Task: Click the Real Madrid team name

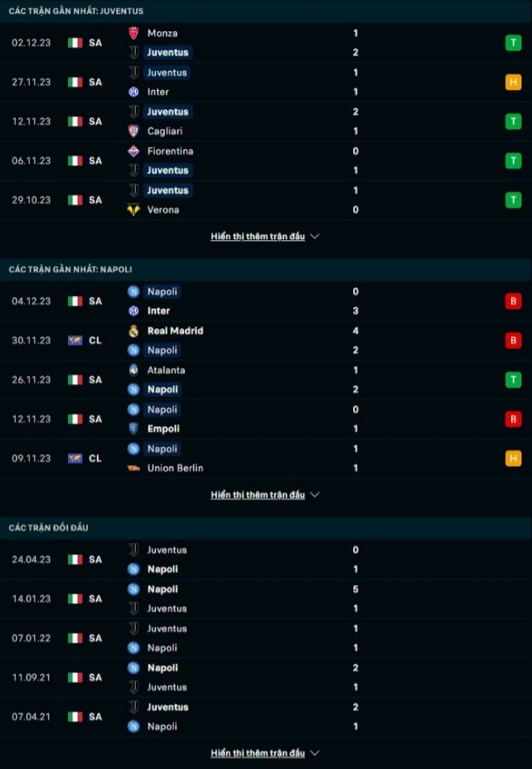Action: pos(175,331)
